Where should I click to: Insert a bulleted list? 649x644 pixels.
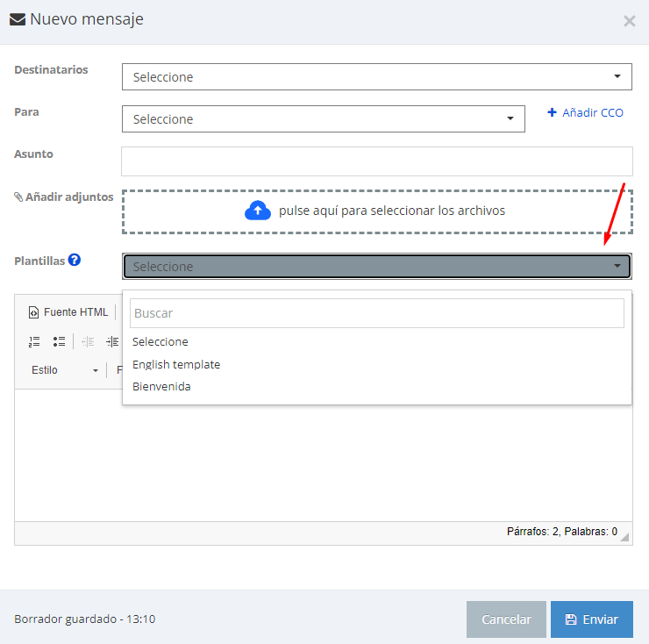[x=59, y=341]
